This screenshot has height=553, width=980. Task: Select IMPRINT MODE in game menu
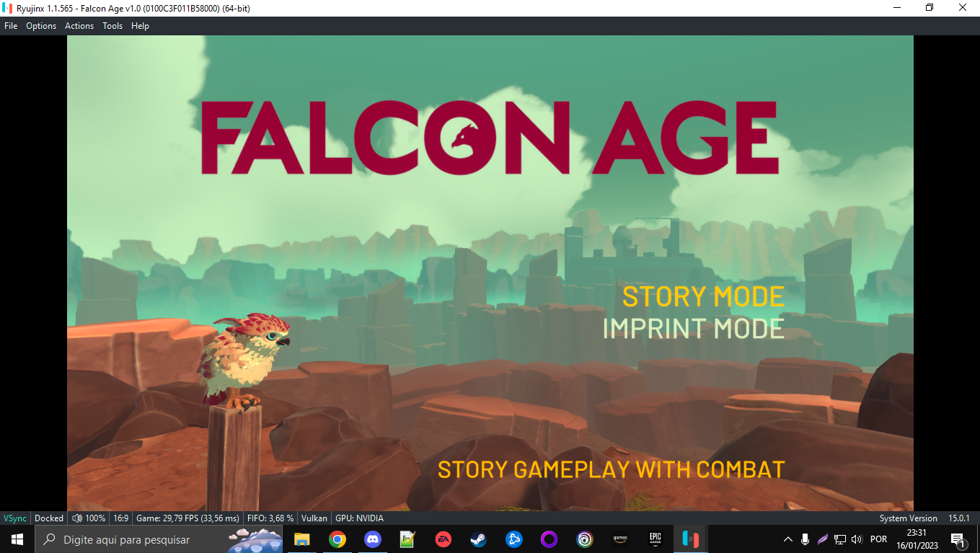[x=694, y=329]
